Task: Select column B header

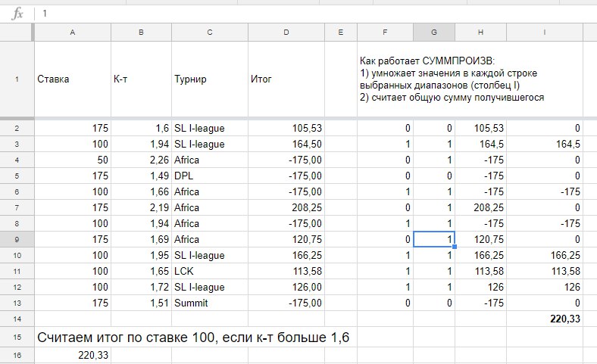Action: pyautogui.click(x=141, y=33)
